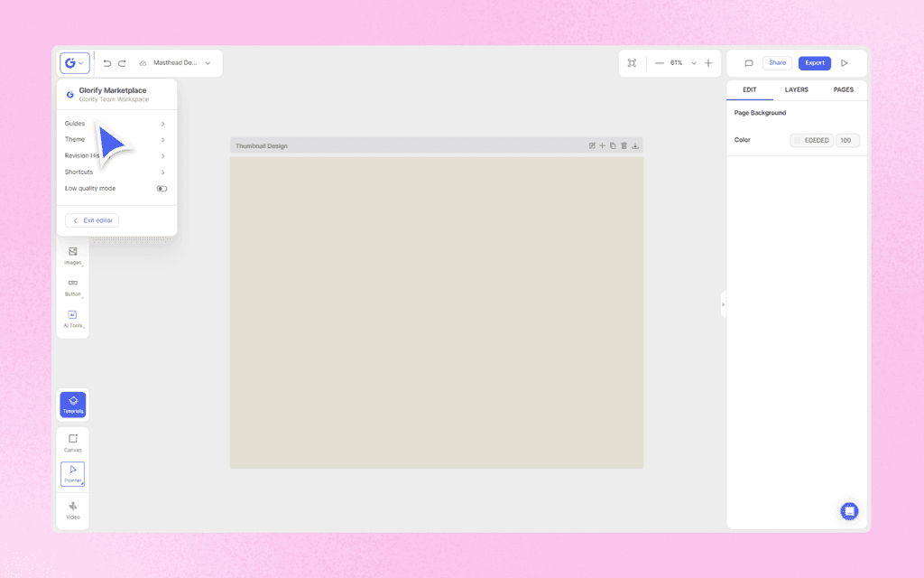The height and width of the screenshot is (578, 924).
Task: Select the Templates tool
Action: (x=72, y=405)
